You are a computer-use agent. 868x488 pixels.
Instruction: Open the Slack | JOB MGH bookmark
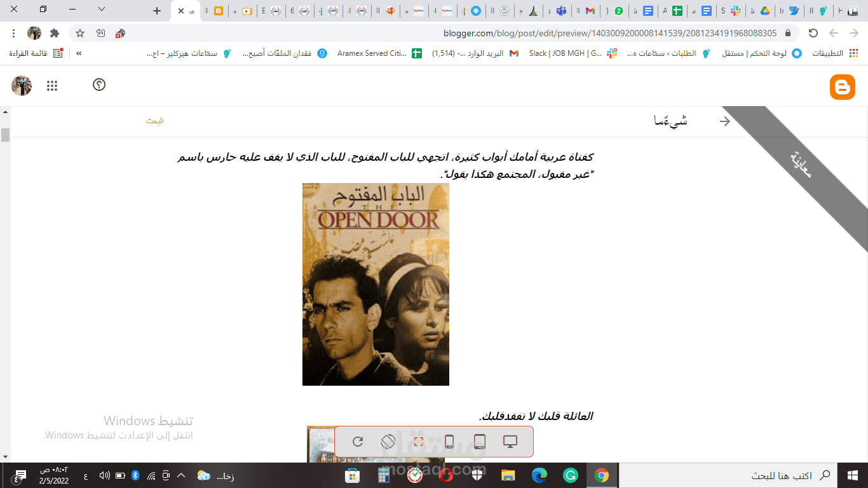pos(573,53)
